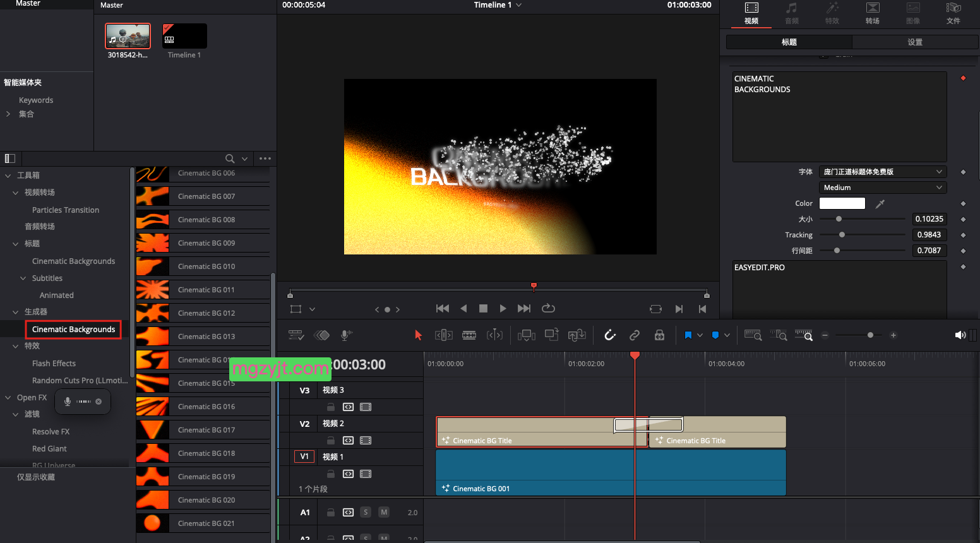
Task: Search the effects library
Action: tap(230, 158)
